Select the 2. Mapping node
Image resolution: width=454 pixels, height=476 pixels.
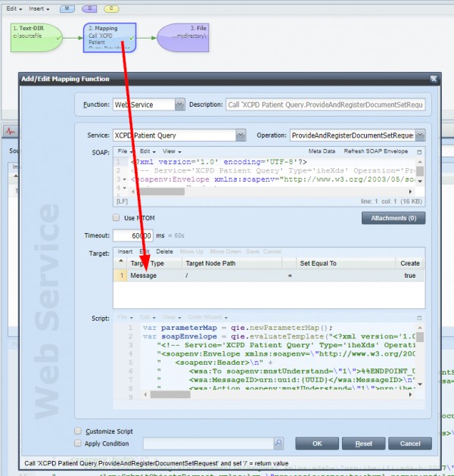(x=110, y=38)
